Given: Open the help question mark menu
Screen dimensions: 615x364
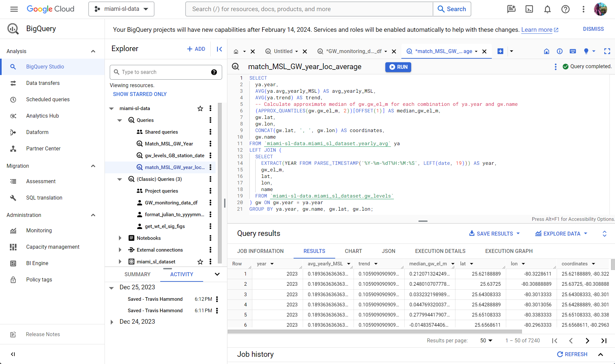Looking at the screenshot, I should [565, 9].
